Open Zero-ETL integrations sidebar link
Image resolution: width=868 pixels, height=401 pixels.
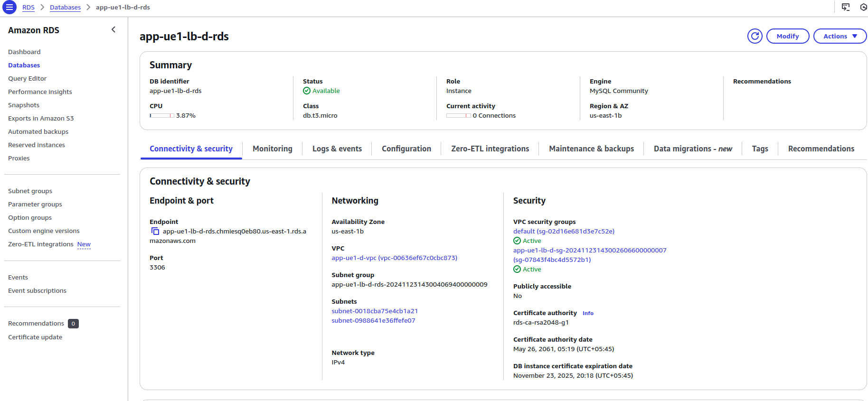click(x=41, y=244)
